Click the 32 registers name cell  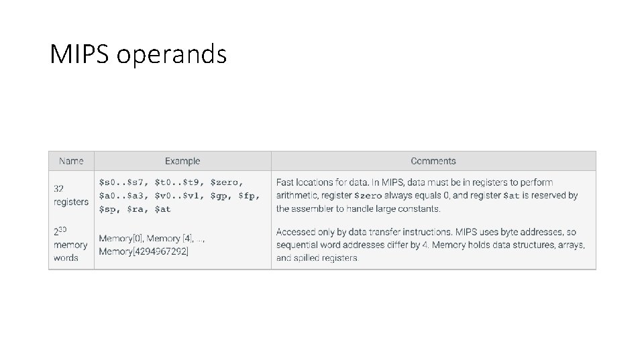[x=71, y=195]
